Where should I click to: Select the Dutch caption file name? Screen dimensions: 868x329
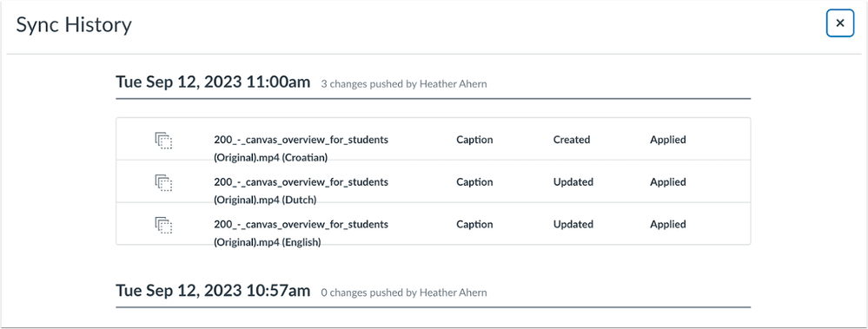301,191
